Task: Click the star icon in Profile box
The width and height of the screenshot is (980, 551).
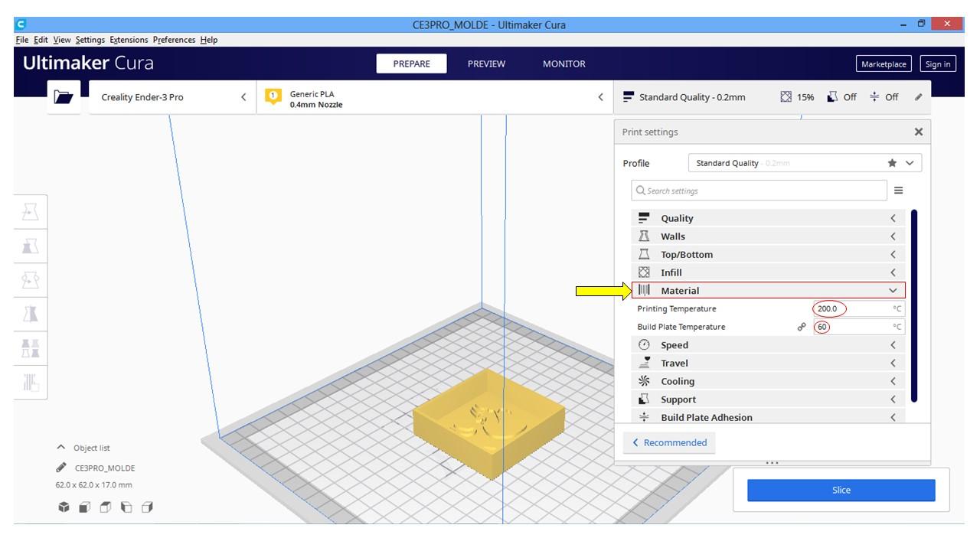Action: [892, 163]
